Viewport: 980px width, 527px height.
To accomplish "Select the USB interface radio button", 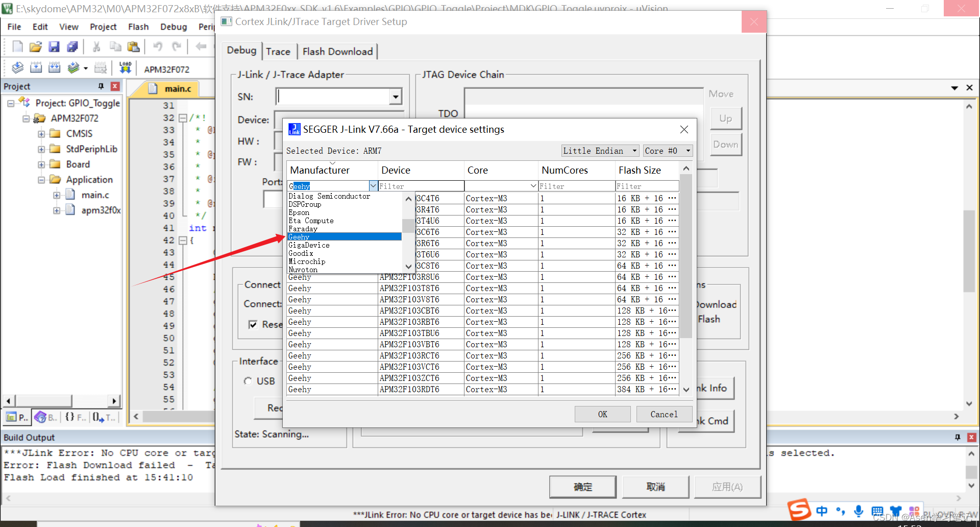I will 248,381.
